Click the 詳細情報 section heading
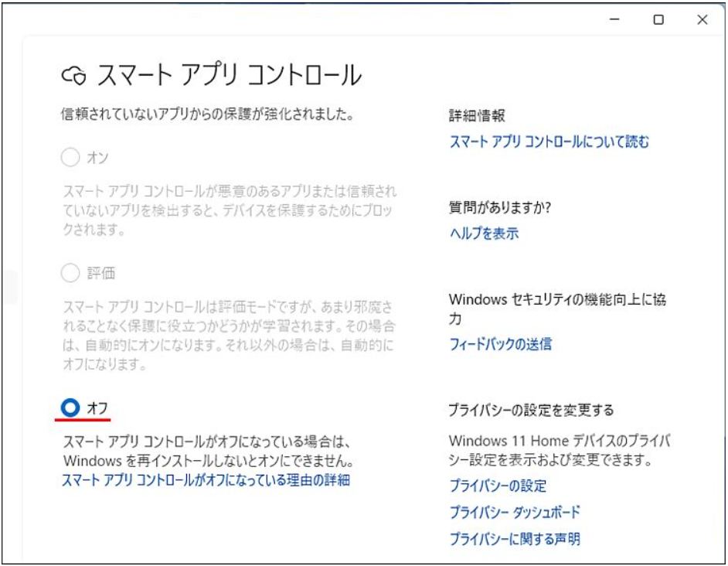728x566 pixels. (477, 115)
